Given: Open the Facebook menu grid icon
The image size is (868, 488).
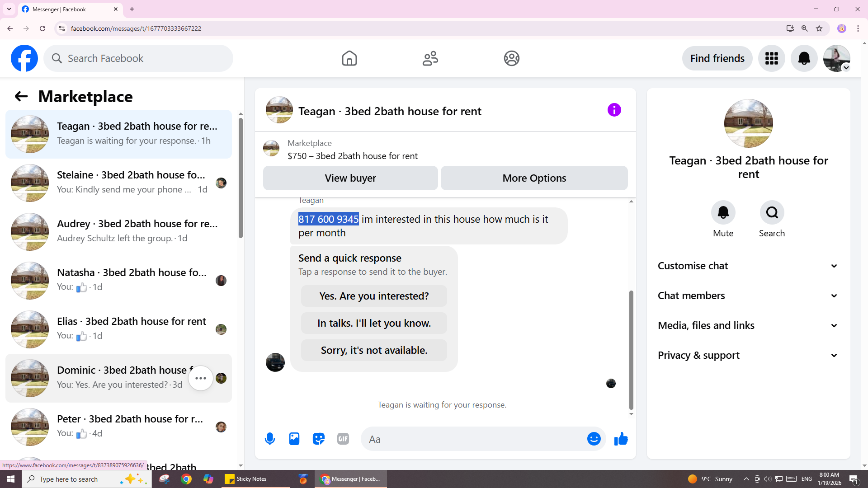Looking at the screenshot, I should point(772,58).
